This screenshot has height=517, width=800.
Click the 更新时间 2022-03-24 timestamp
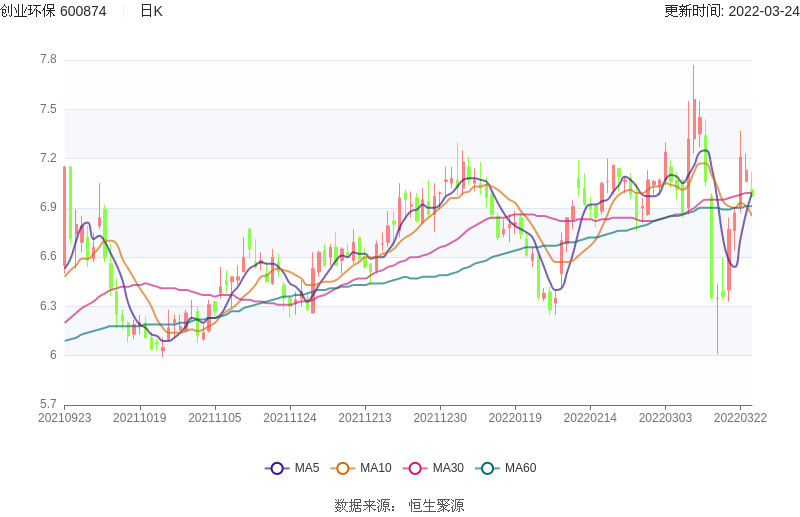pyautogui.click(x=731, y=11)
